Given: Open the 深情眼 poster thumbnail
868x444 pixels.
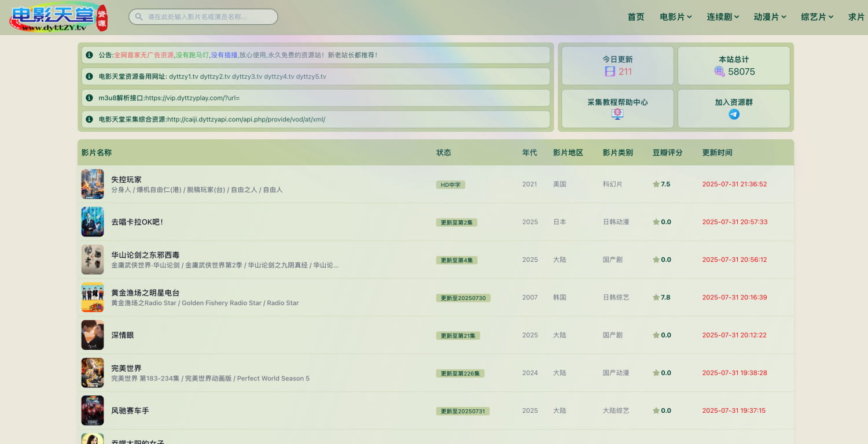Looking at the screenshot, I should (93, 335).
